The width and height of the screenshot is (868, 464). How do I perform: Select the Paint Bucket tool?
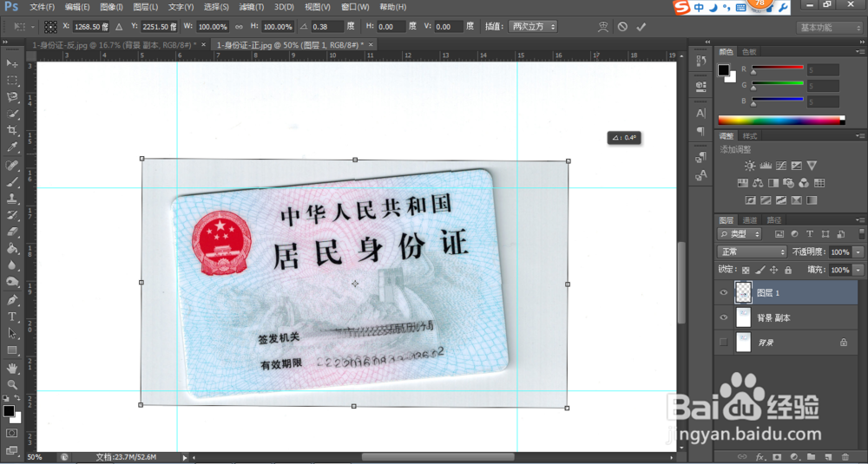pyautogui.click(x=12, y=248)
